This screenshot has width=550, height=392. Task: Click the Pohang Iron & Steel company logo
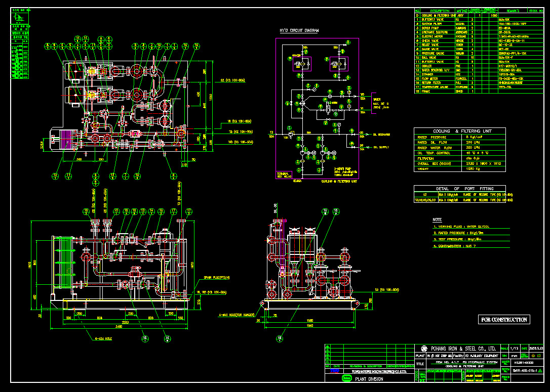tap(423, 349)
